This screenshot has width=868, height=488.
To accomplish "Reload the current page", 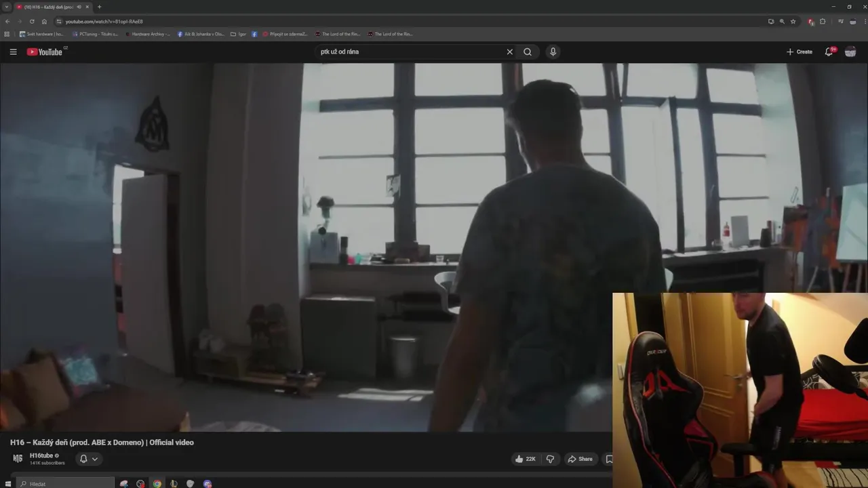I will [32, 21].
